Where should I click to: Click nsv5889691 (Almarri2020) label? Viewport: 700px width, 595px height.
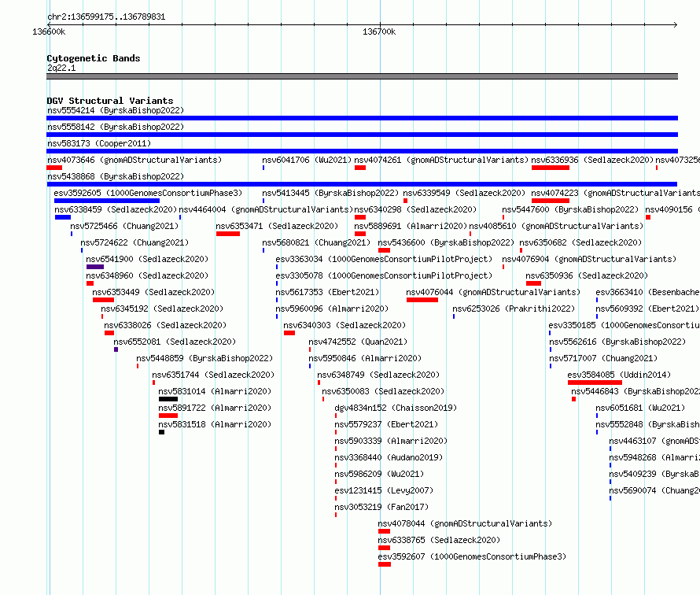coord(411,226)
